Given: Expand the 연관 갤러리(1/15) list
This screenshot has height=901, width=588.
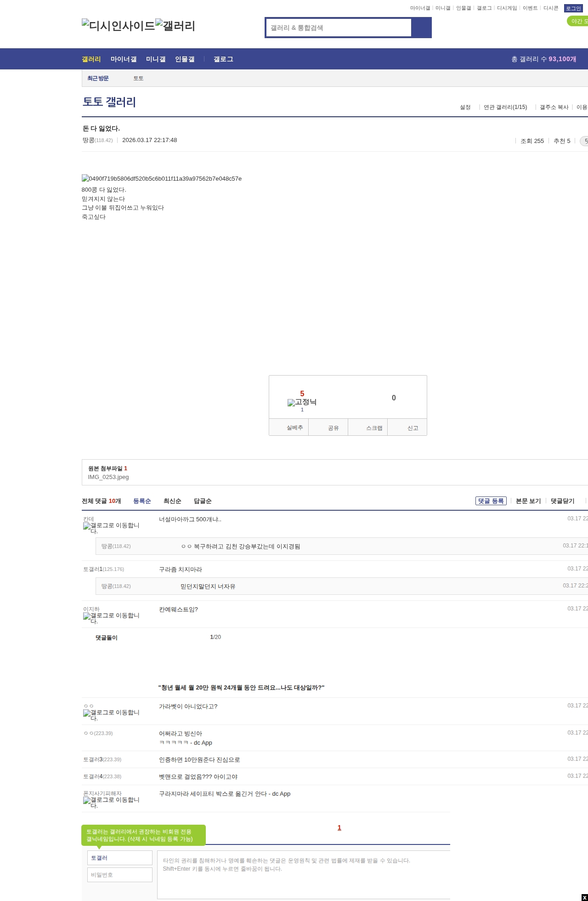Looking at the screenshot, I should coord(505,107).
